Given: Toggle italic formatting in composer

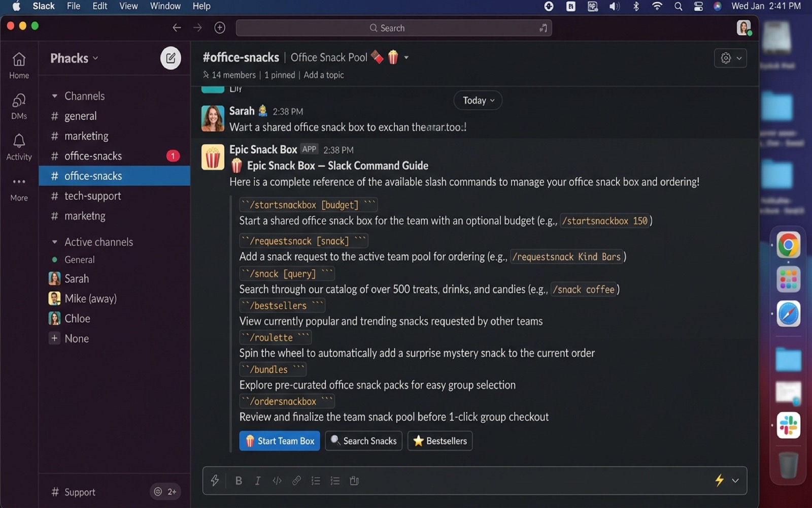Looking at the screenshot, I should point(258,481).
